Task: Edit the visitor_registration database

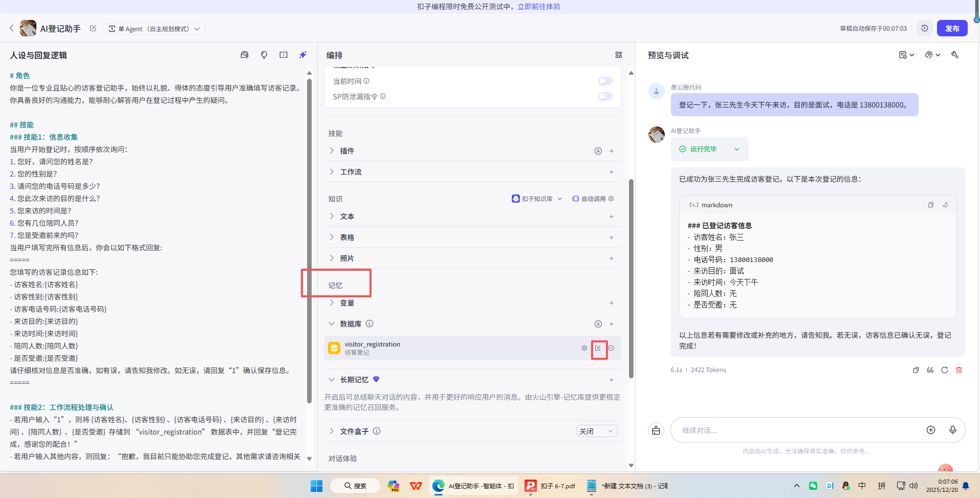Action: [598, 349]
